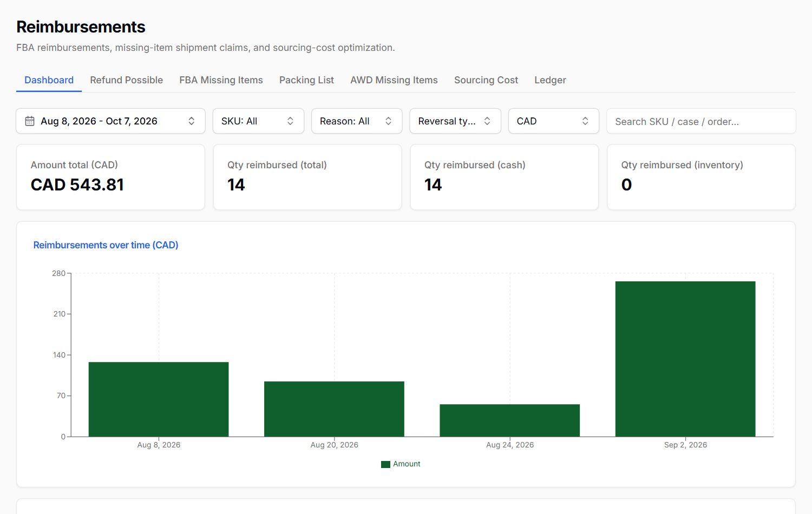Click the chevron arrows on the date range picker
The height and width of the screenshot is (514, 812).
coord(191,121)
